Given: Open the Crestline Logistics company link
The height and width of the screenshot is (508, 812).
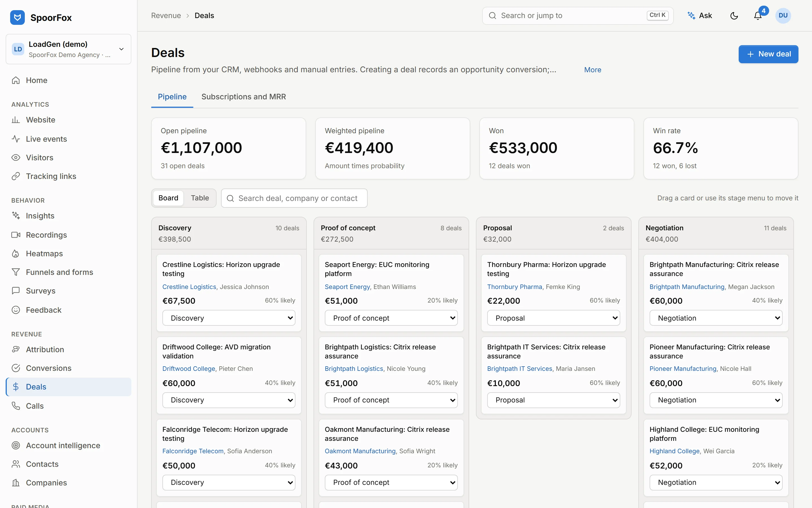Looking at the screenshot, I should [189, 287].
